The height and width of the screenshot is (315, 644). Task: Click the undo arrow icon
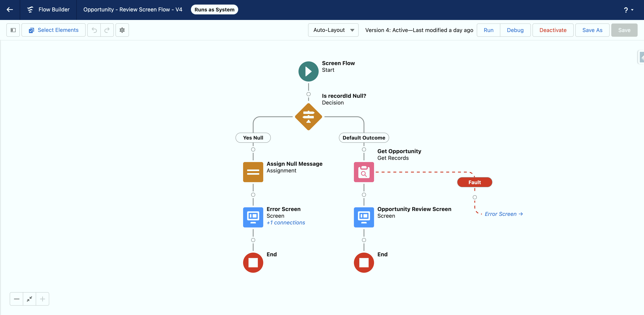(x=94, y=30)
